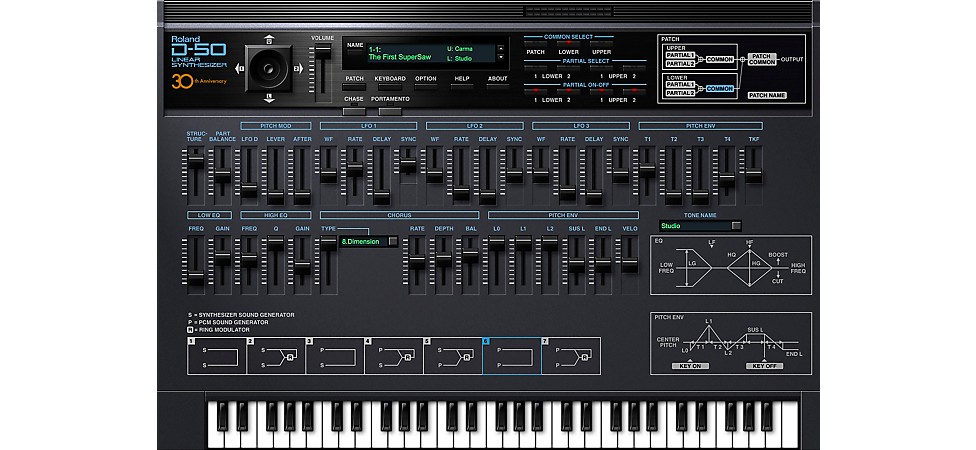Click Lower PARTIAL 2 block in patch diagram
Screen dimensions: 976x450
tap(680, 93)
